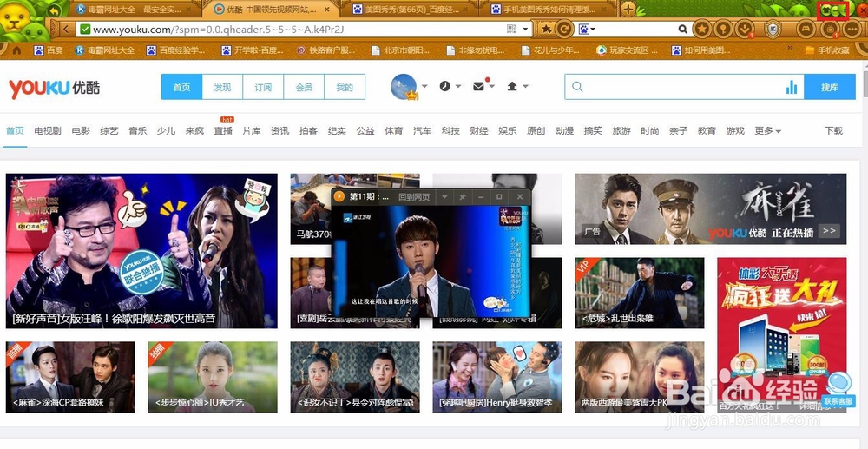Click 回到网页 in the mini player
This screenshot has width=868, height=449.
pos(414,197)
